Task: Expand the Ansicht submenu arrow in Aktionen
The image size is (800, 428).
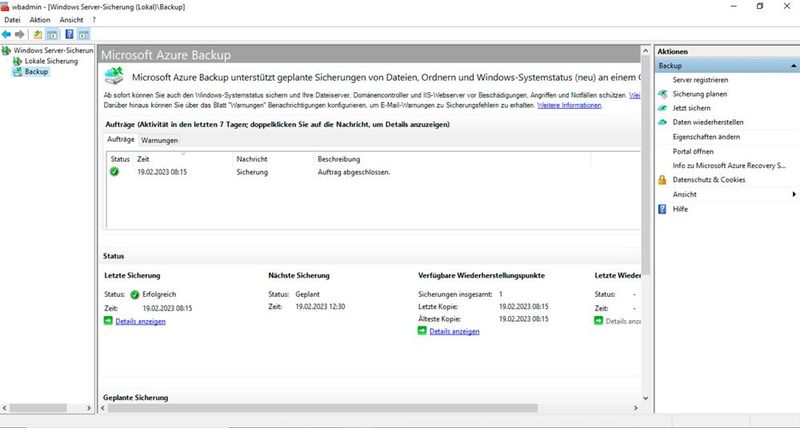Action: [794, 194]
